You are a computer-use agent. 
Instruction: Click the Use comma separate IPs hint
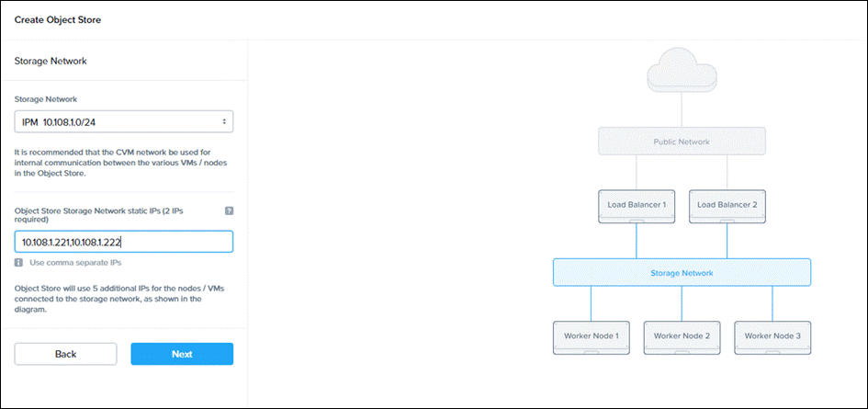[75, 263]
